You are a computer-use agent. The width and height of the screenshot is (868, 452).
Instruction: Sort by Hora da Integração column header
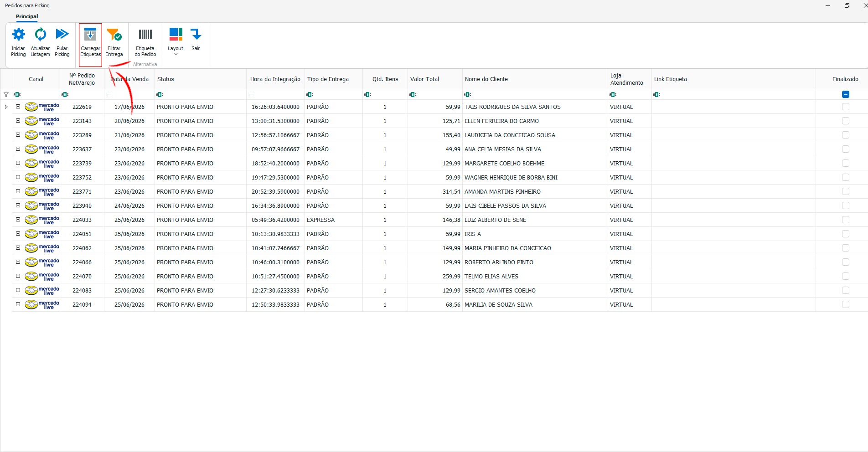tap(275, 79)
